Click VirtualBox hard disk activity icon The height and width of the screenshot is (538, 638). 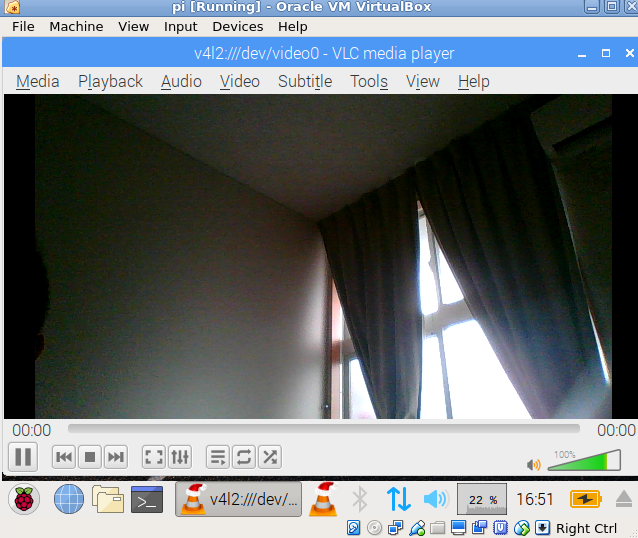tap(353, 528)
